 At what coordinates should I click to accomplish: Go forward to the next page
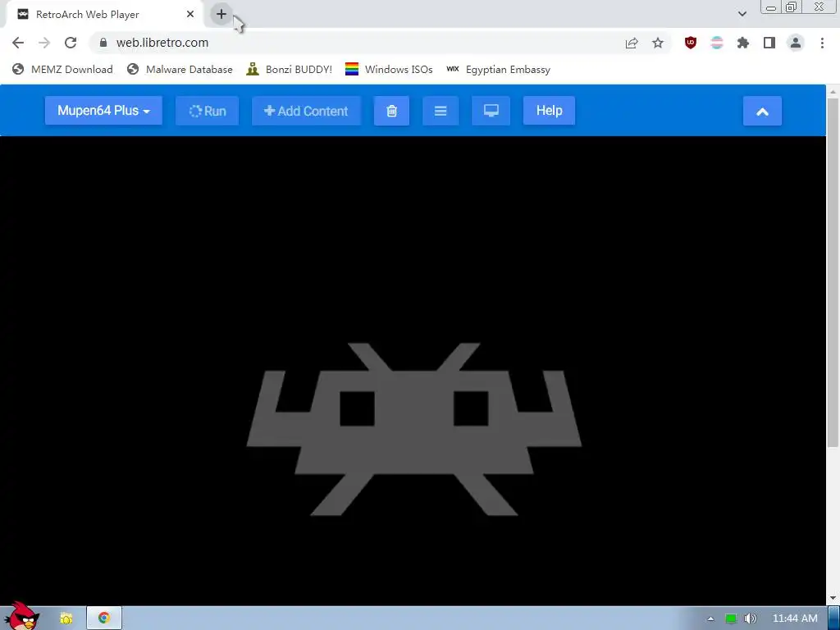[x=44, y=43]
